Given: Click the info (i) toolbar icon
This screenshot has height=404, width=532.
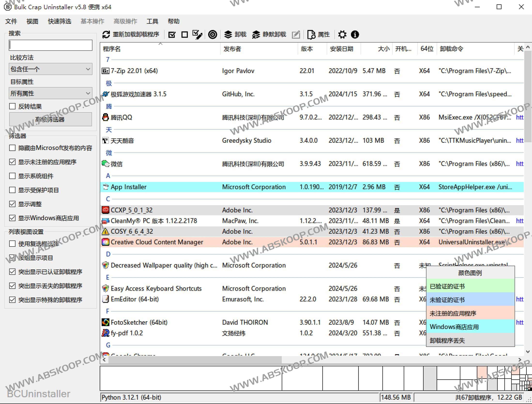Looking at the screenshot, I should pos(355,34).
